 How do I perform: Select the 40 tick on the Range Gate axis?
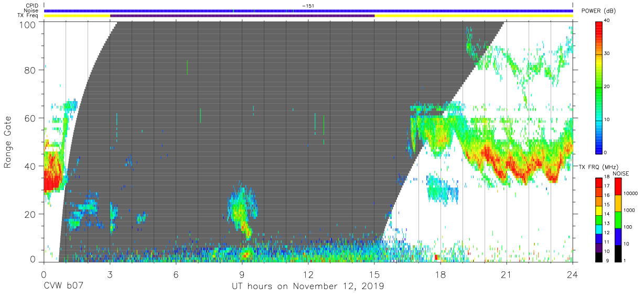tap(30, 166)
